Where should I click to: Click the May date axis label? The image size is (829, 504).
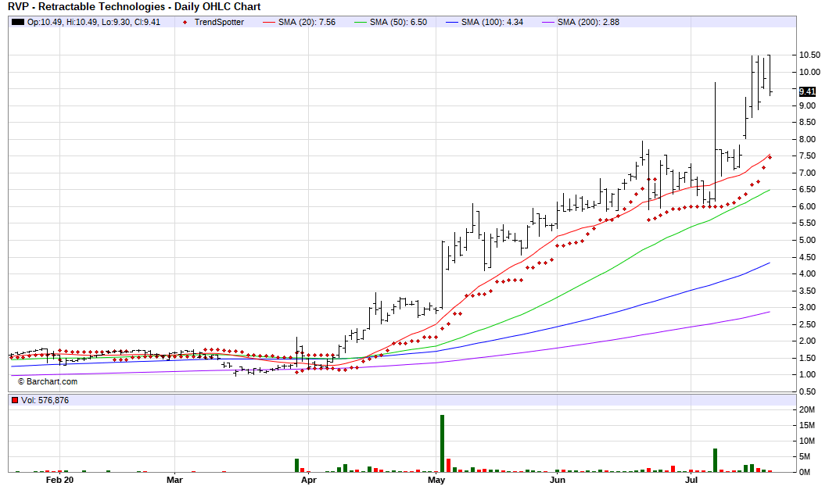pos(436,480)
